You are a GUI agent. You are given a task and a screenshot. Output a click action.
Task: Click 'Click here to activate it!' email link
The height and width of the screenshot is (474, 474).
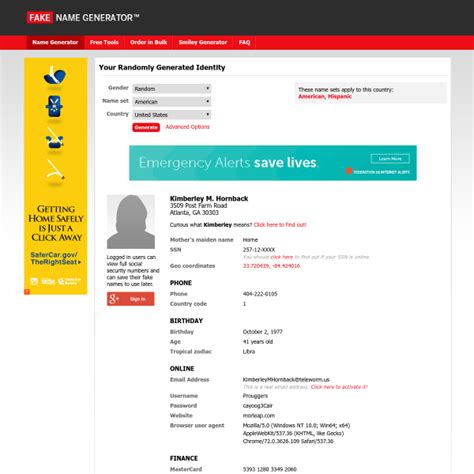[x=339, y=387]
